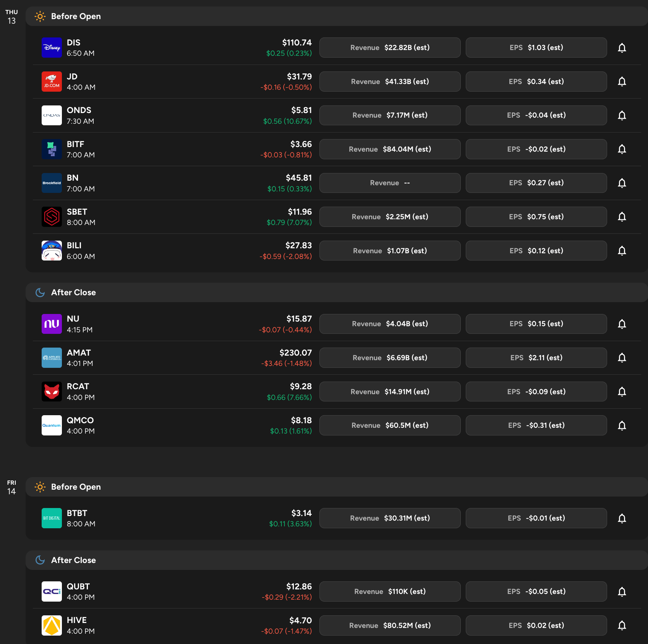This screenshot has width=648, height=644.
Task: Click HIVE price $4.70
Action: (301, 621)
